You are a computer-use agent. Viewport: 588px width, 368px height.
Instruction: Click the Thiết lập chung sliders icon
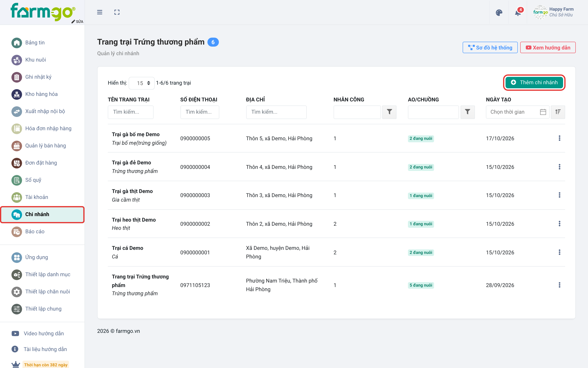[17, 309]
